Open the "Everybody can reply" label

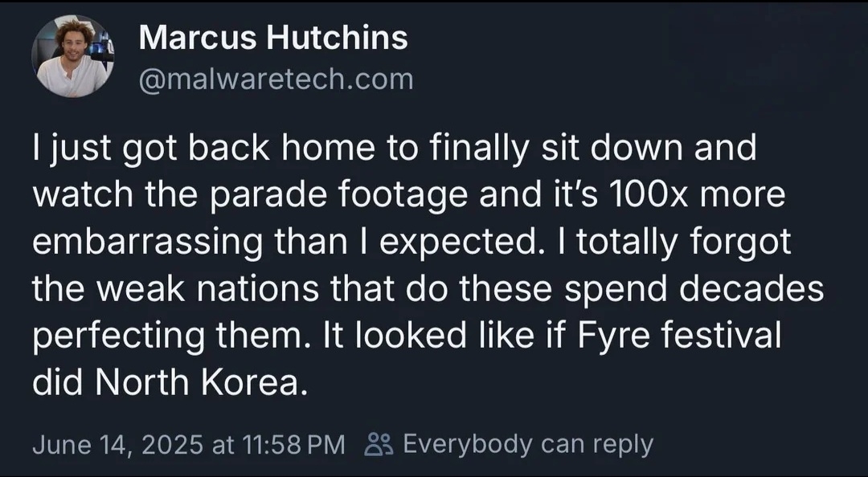[x=528, y=444]
